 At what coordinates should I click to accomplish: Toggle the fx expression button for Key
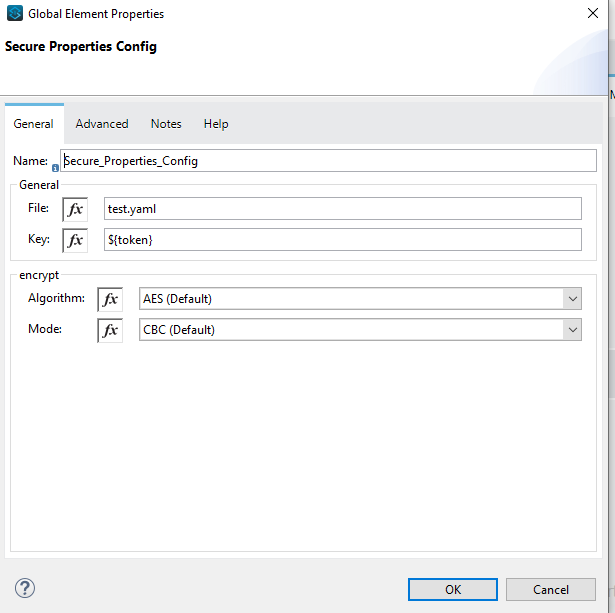pos(75,240)
